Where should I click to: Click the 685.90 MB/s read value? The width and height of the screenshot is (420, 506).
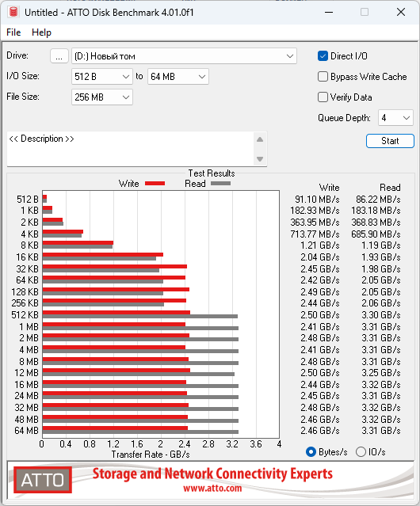pos(376,234)
